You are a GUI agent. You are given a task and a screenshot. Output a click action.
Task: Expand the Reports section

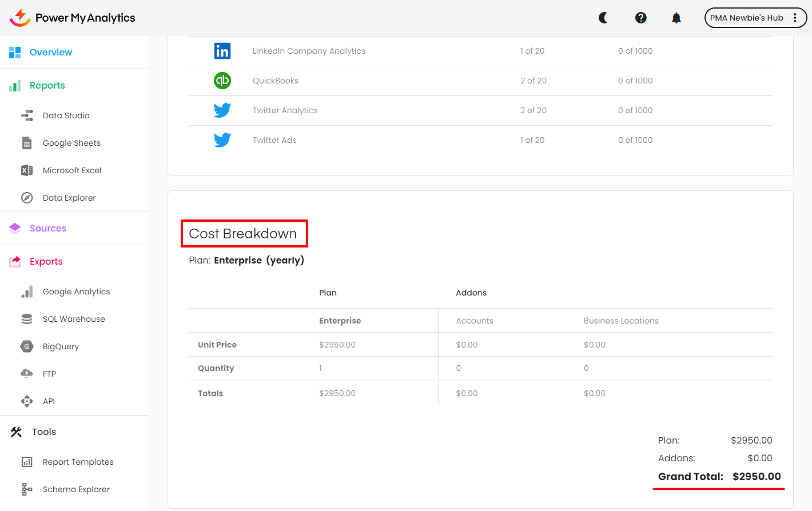(x=47, y=86)
